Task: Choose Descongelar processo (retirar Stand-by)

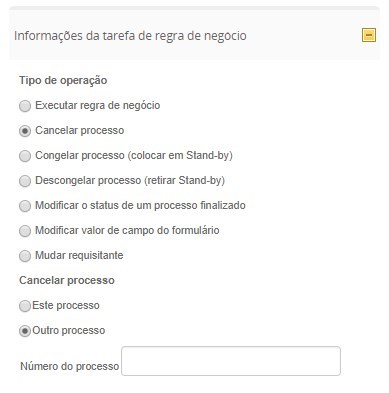Action: [25, 181]
